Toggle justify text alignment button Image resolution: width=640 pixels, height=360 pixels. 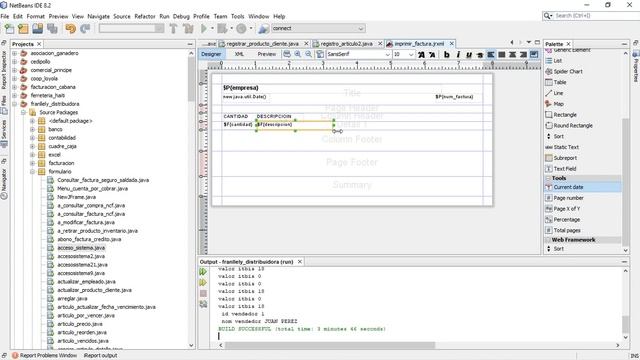[x=502, y=54]
